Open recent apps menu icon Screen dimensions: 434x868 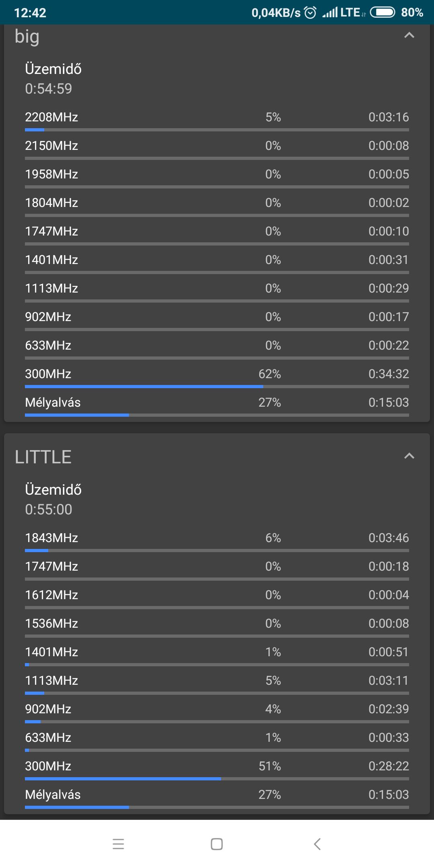pyautogui.click(x=118, y=844)
